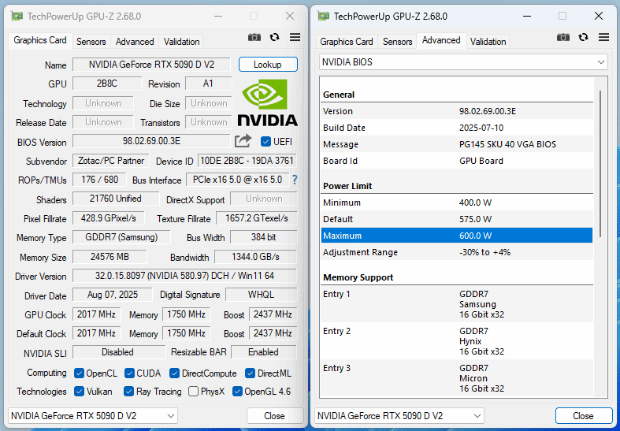620x431 pixels.
Task: Toggle UEFI checkbox
Action: 266,142
